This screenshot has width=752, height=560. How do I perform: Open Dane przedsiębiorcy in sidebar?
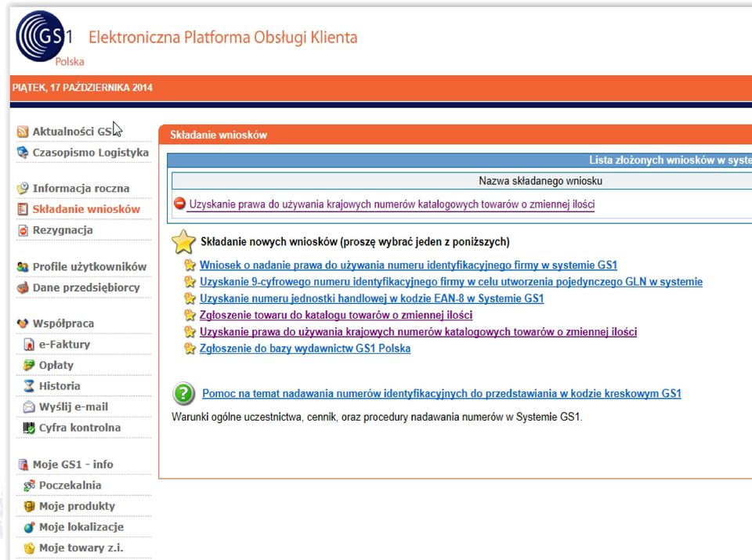pyautogui.click(x=86, y=287)
